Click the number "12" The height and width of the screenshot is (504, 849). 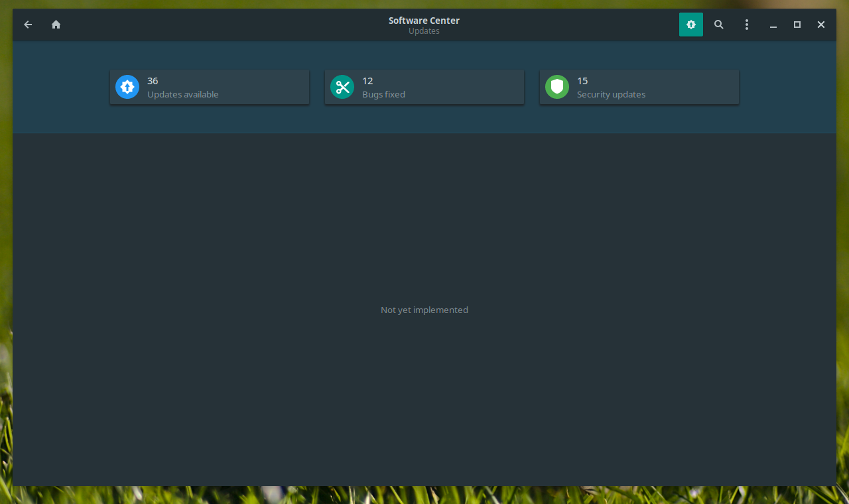point(367,81)
